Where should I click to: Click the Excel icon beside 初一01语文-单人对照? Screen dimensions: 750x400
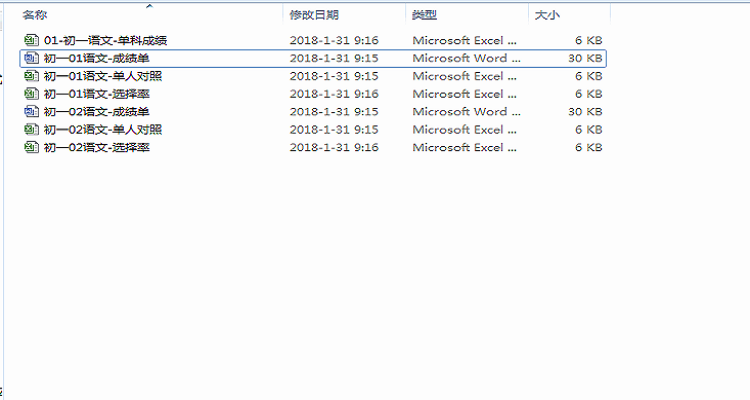pyautogui.click(x=30, y=76)
